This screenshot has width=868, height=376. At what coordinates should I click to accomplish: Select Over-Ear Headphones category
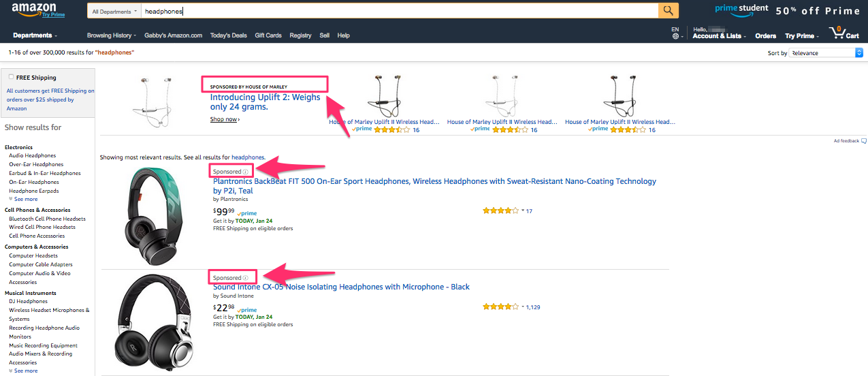click(x=36, y=164)
